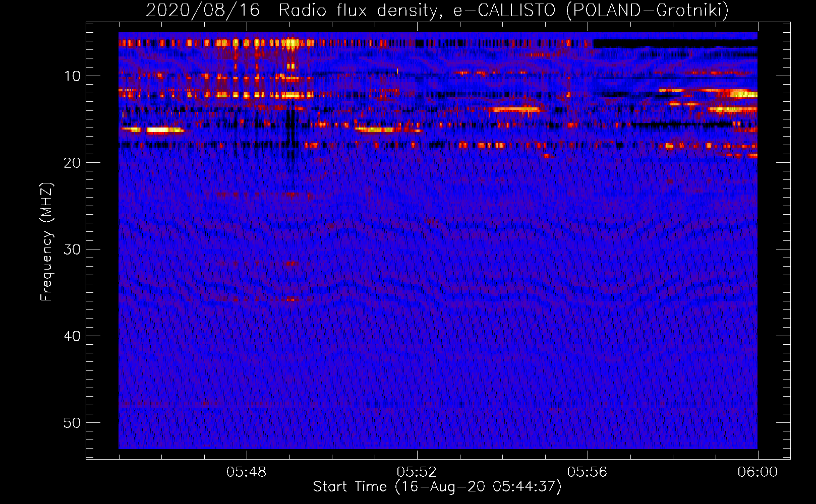Click the plot title "Radio flux density, e-CALLISTO (POLAND-Grotniki)"
816x504 pixels.
pyautogui.click(x=503, y=10)
